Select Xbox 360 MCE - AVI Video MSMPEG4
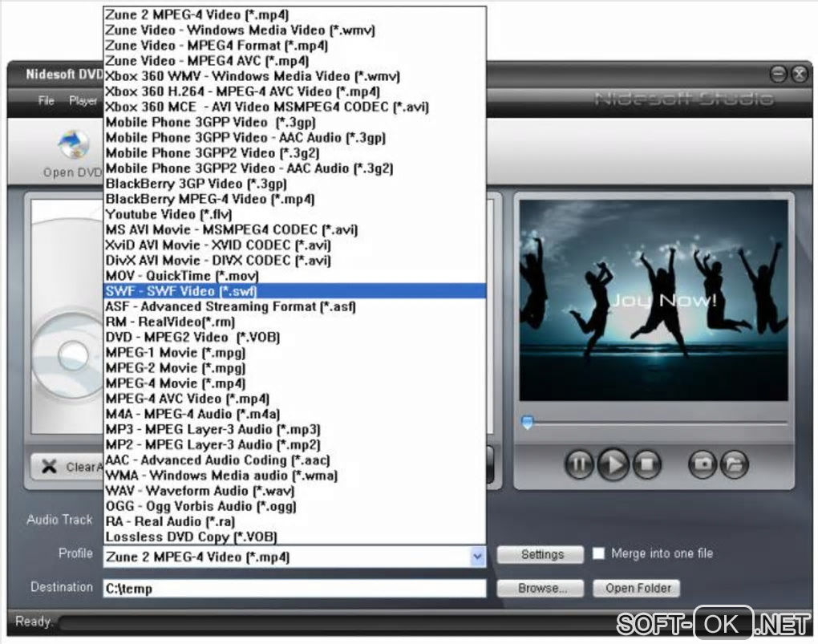This screenshot has width=818, height=644. 295,107
